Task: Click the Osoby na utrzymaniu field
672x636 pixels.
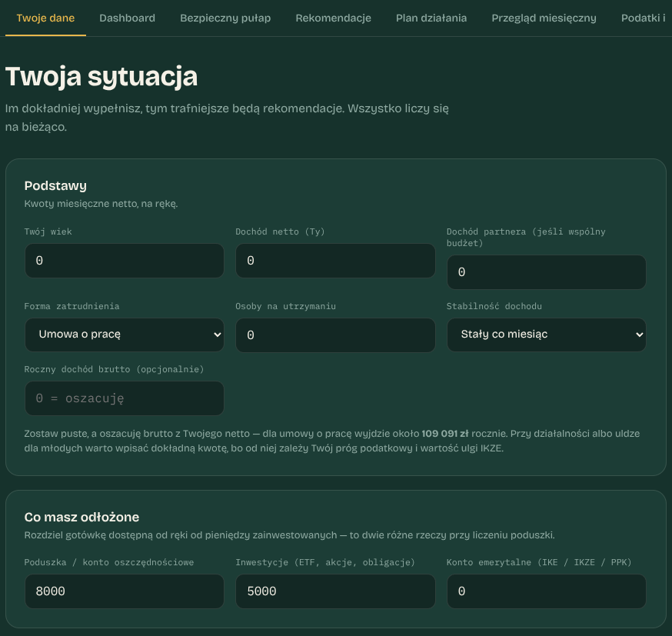Action: coord(335,335)
